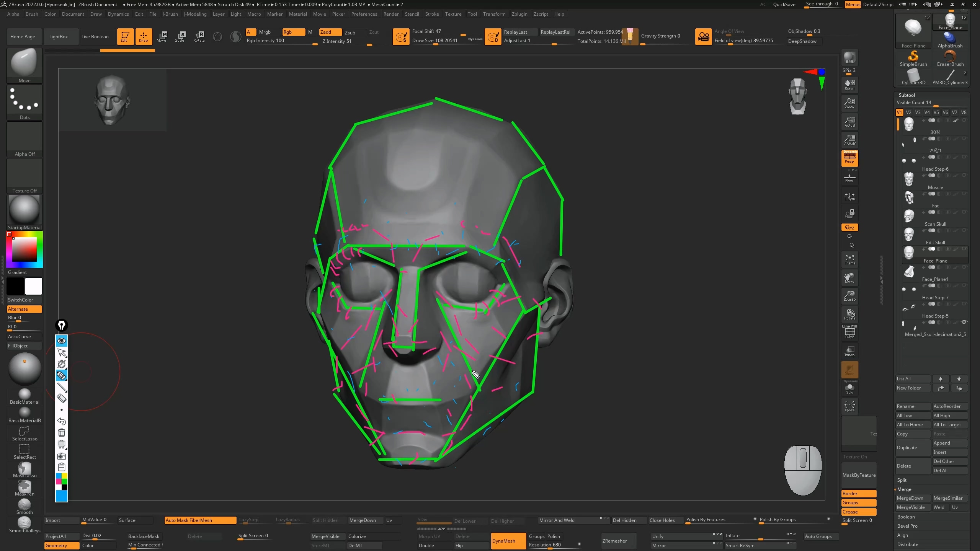
Task: Click the Local Symmetry L.Sym icon
Action: pyautogui.click(x=849, y=196)
